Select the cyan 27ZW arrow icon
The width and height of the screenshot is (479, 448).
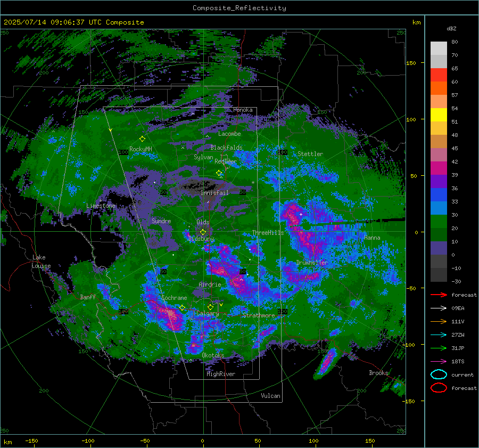pyautogui.click(x=439, y=335)
